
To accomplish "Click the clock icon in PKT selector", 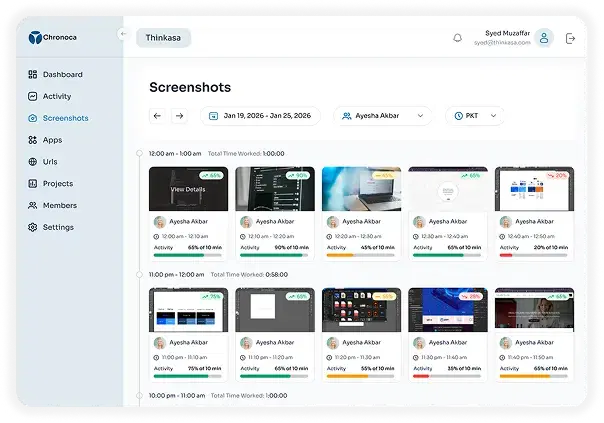I will point(458,116).
